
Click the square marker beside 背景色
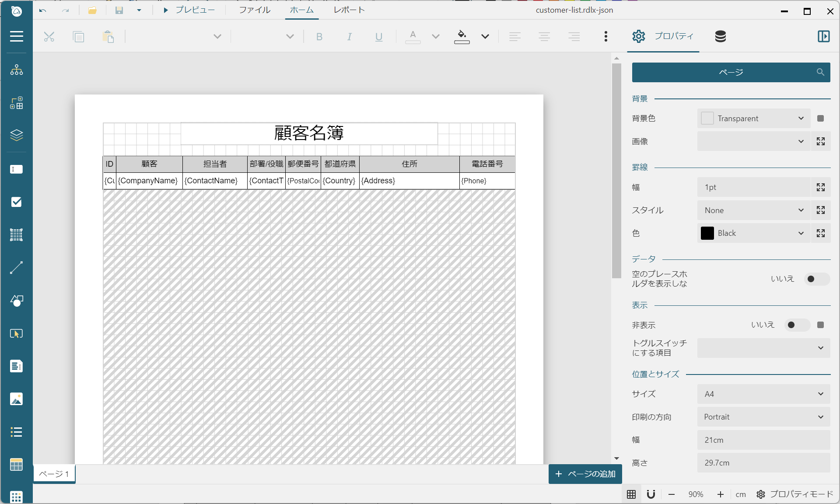pos(821,119)
